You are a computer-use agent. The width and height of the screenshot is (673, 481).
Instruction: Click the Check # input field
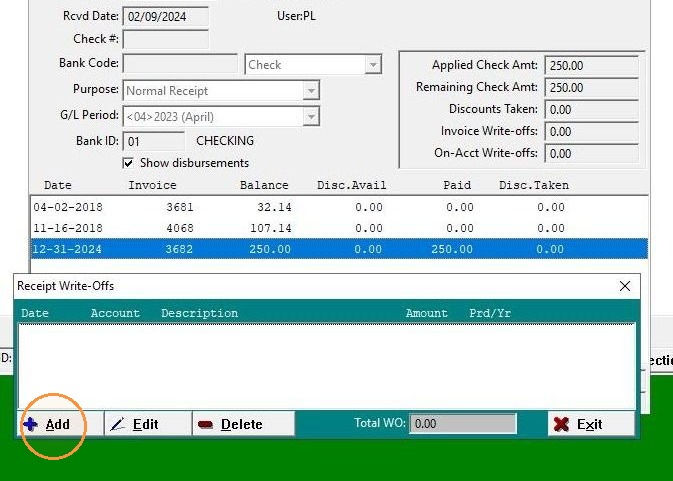tap(166, 39)
